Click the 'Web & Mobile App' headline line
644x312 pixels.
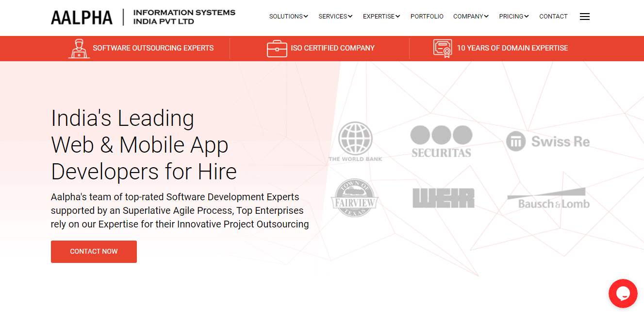coord(140,145)
